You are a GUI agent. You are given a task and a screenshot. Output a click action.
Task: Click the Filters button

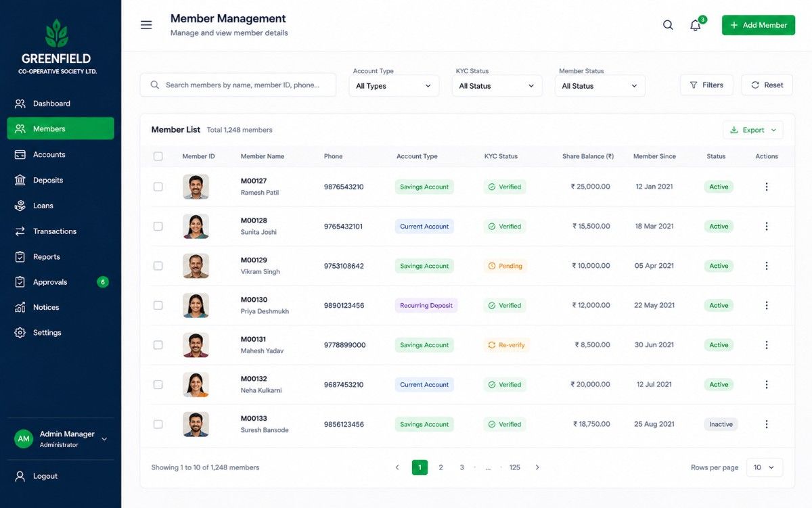pyautogui.click(x=706, y=85)
